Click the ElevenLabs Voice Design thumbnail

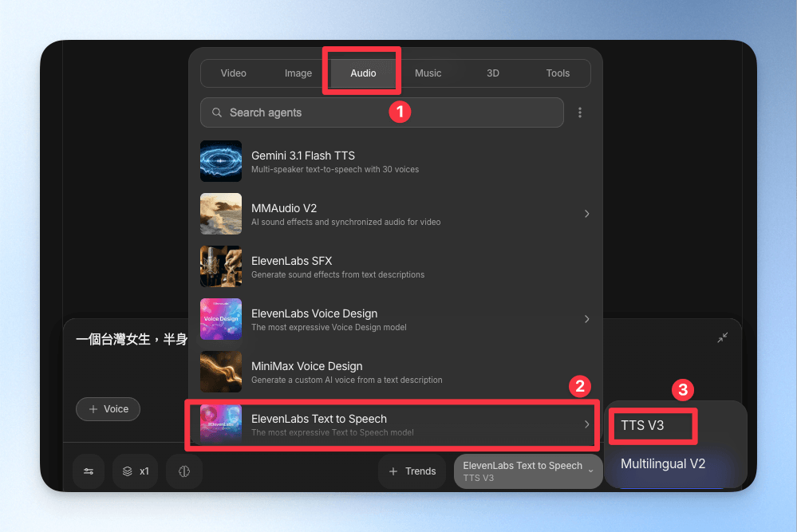[221, 319]
